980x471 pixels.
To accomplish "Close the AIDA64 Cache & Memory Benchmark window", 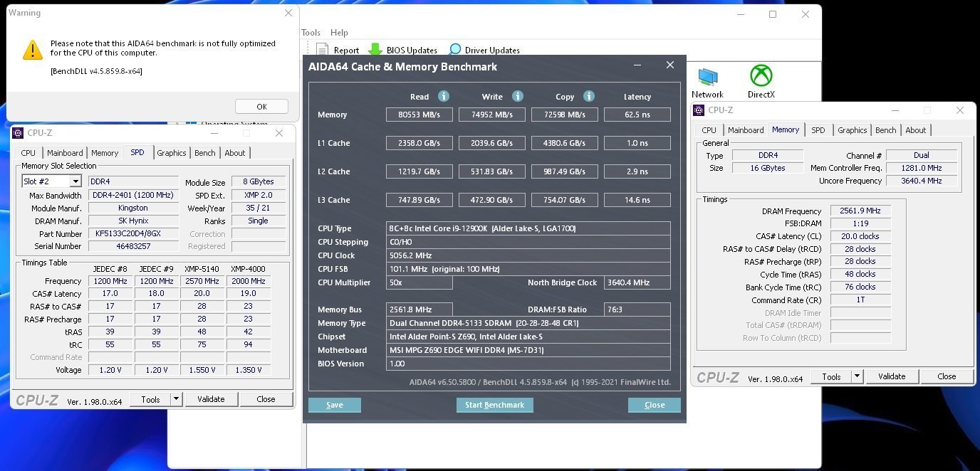I will (669, 65).
